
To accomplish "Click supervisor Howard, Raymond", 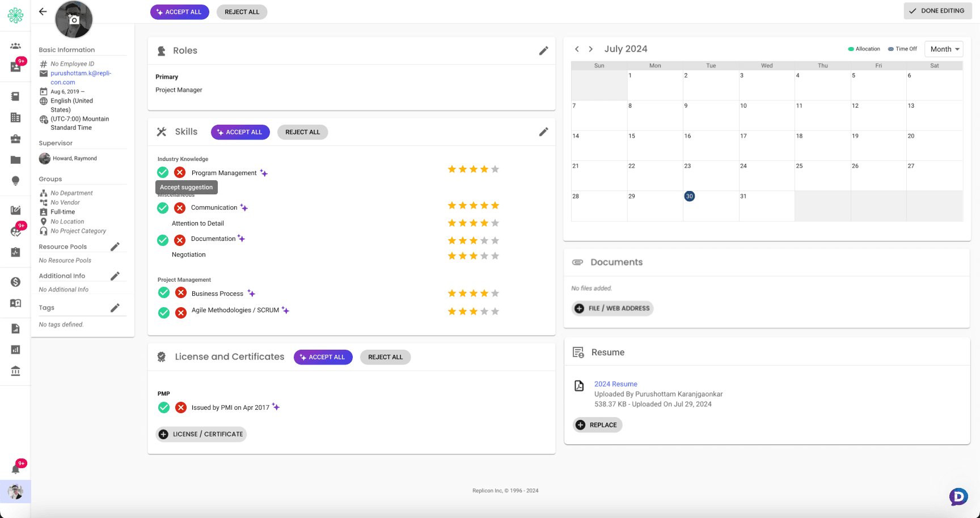I will coord(68,159).
